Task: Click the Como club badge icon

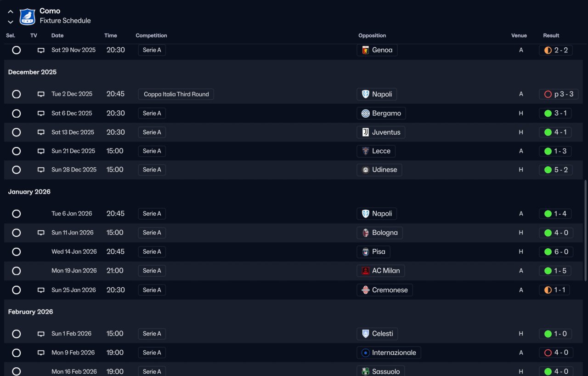Action: click(x=28, y=16)
